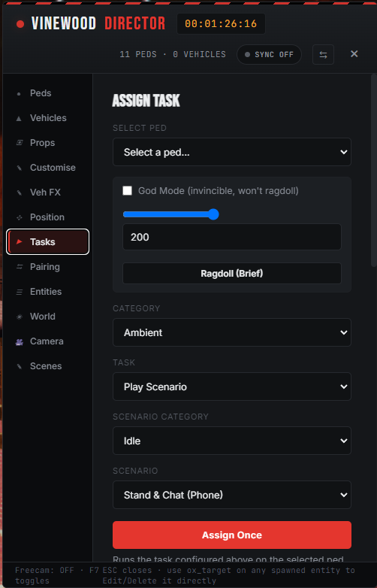The image size is (377, 588).
Task: Click the Camera icon in the sidebar
Action: coord(19,341)
